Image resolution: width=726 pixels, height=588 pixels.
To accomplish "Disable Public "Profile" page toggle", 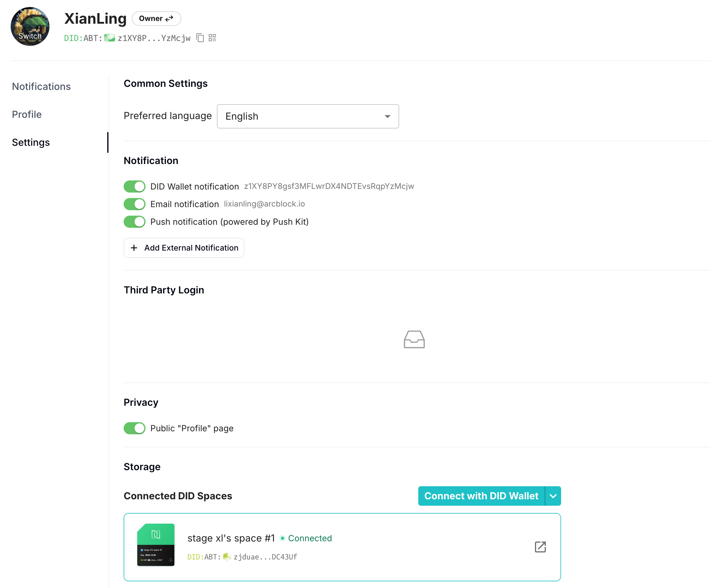I will point(135,428).
